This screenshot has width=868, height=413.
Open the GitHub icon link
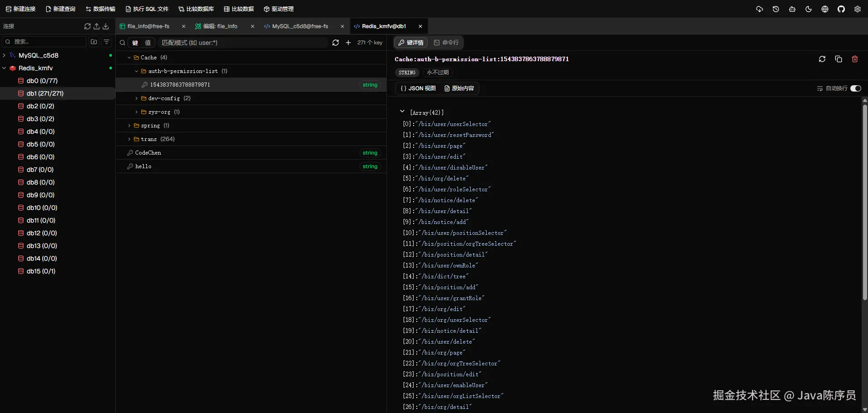(x=841, y=9)
